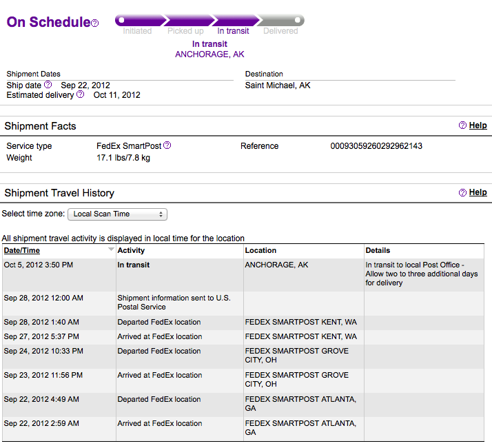Click the In transit progress segment
This screenshot has width=492, height=448.
[x=233, y=31]
